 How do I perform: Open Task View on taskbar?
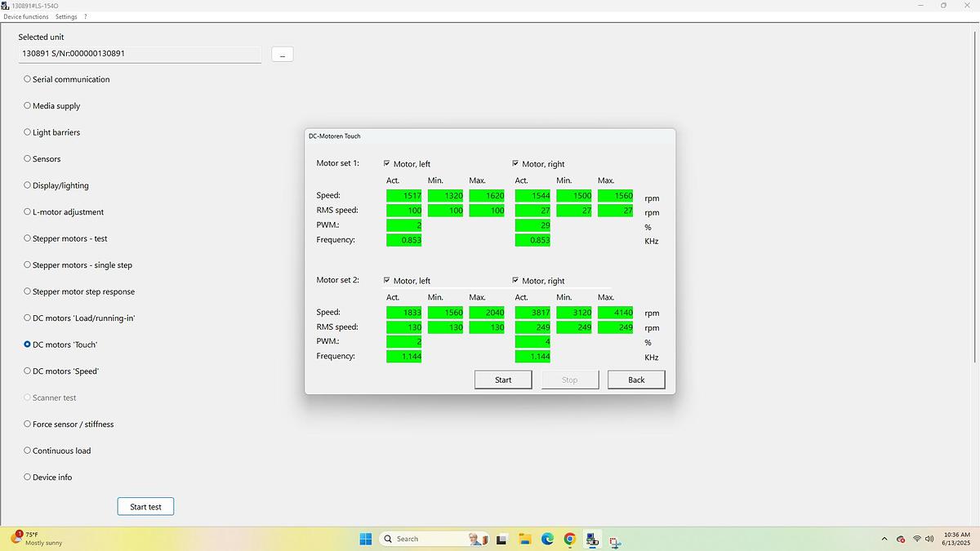click(502, 539)
